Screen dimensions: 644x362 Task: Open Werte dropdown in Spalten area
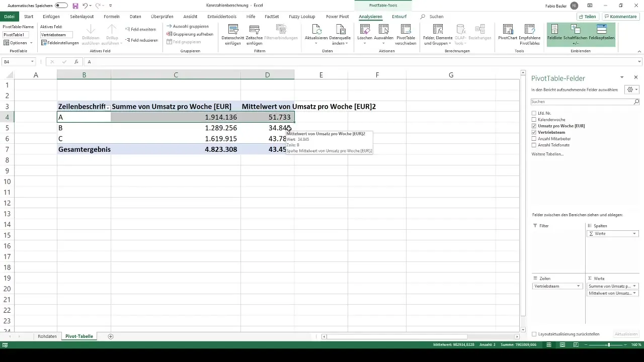pos(634,234)
